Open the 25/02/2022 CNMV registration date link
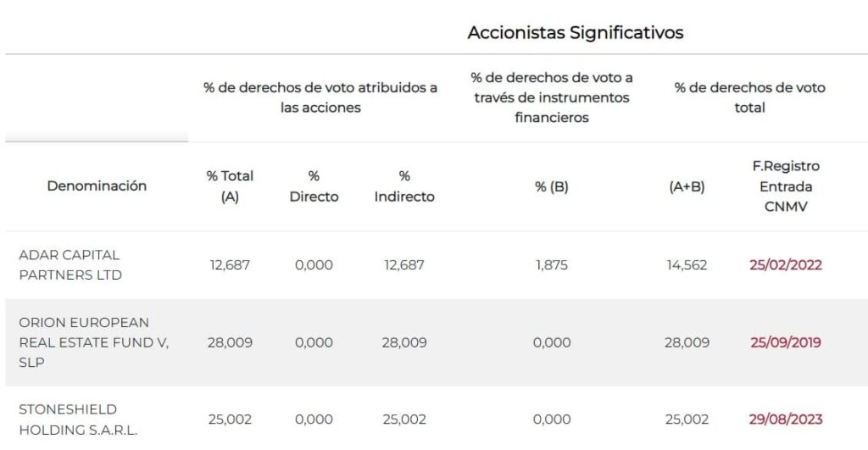The height and width of the screenshot is (450, 868). click(x=785, y=264)
